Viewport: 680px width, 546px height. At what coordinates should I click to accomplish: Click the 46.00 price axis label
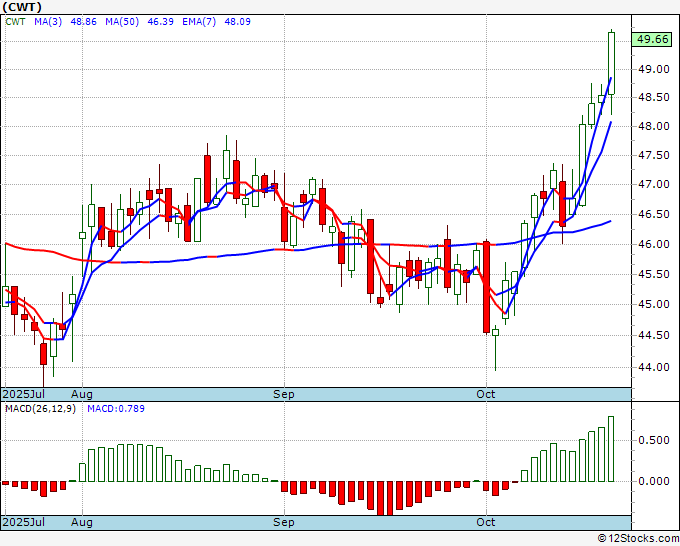click(653, 244)
